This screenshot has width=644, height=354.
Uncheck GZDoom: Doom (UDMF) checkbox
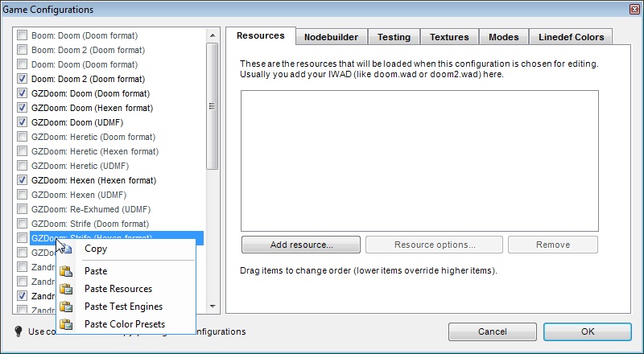pos(23,122)
